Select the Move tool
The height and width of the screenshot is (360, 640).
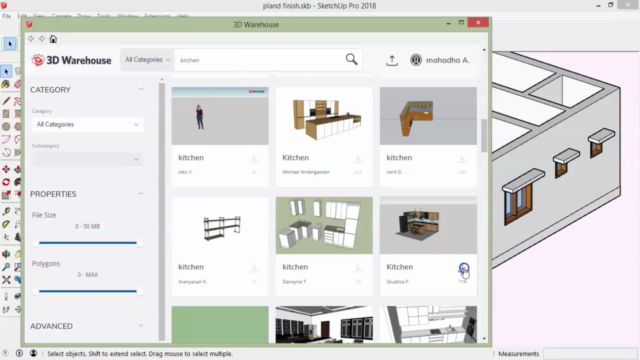click(x=6, y=169)
